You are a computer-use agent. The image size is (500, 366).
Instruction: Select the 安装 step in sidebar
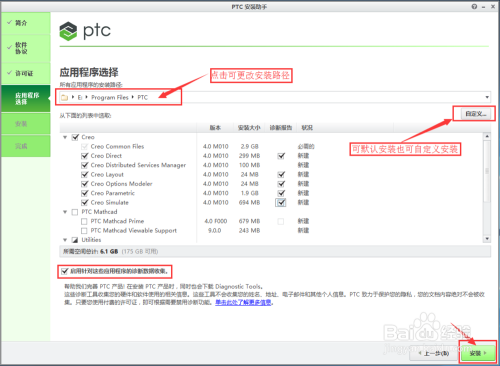tap(26, 124)
